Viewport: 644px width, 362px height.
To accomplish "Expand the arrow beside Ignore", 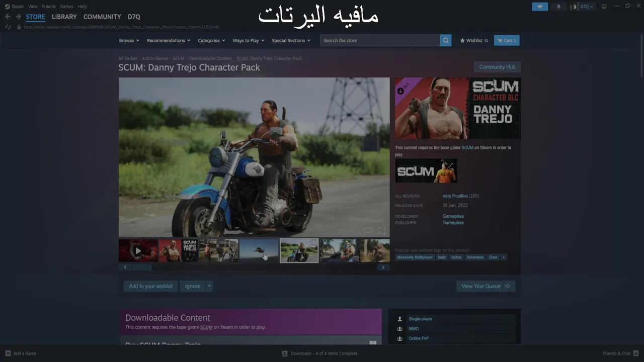I will pyautogui.click(x=209, y=286).
